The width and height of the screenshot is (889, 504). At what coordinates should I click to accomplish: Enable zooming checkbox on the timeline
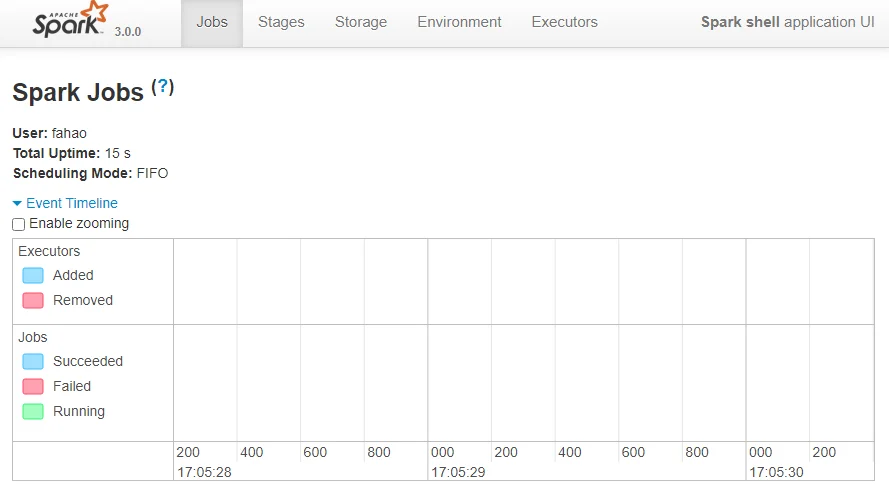[19, 225]
